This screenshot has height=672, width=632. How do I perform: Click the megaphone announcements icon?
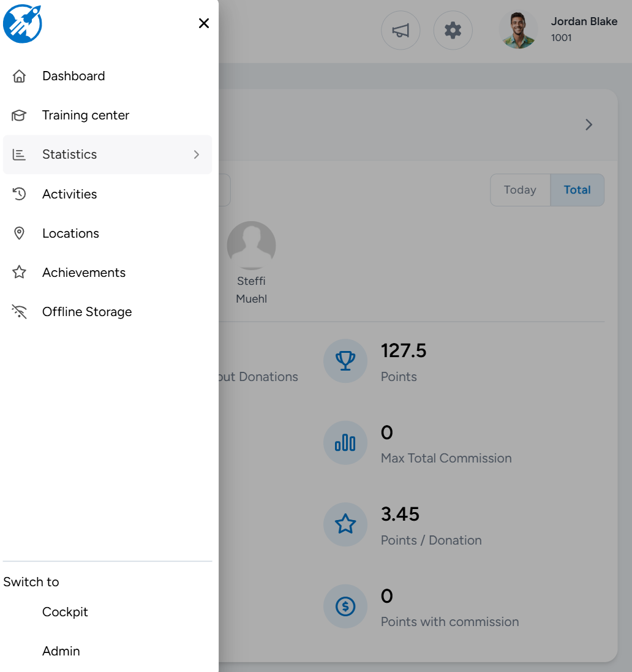401,31
